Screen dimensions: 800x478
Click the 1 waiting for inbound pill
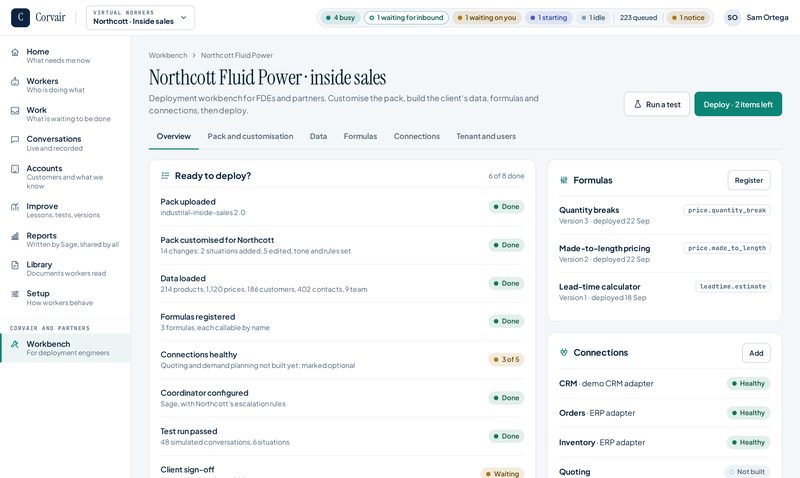[406, 17]
